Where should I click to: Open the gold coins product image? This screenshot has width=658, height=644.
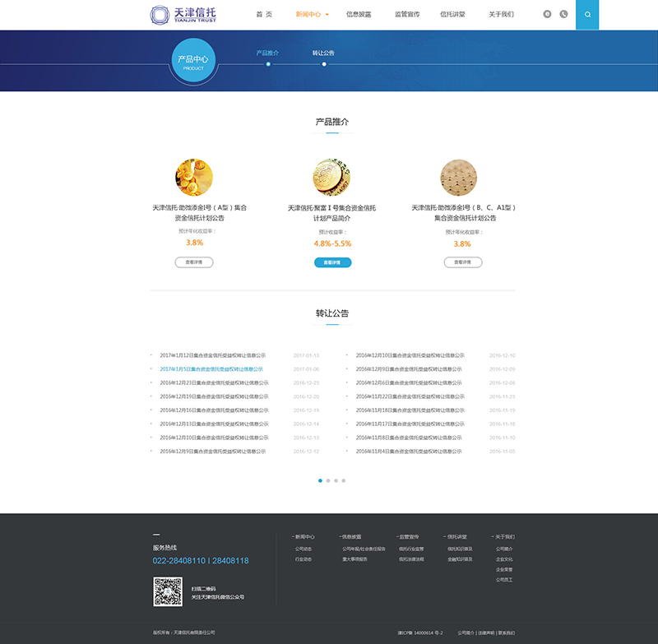point(194,177)
